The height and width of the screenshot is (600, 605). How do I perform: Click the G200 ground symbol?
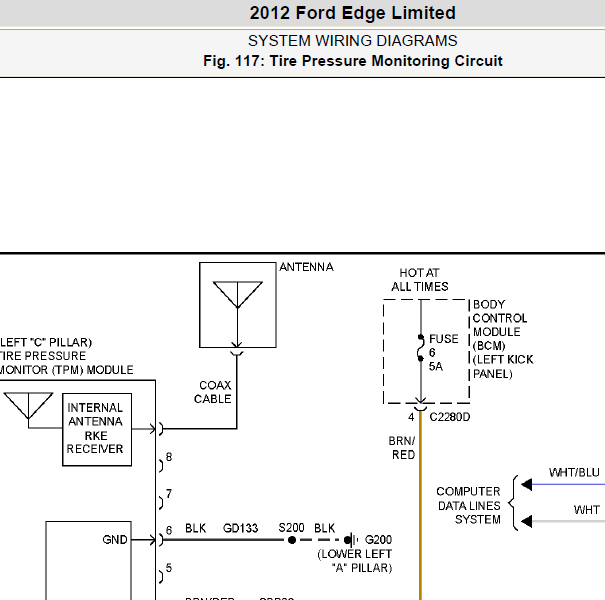351,539
